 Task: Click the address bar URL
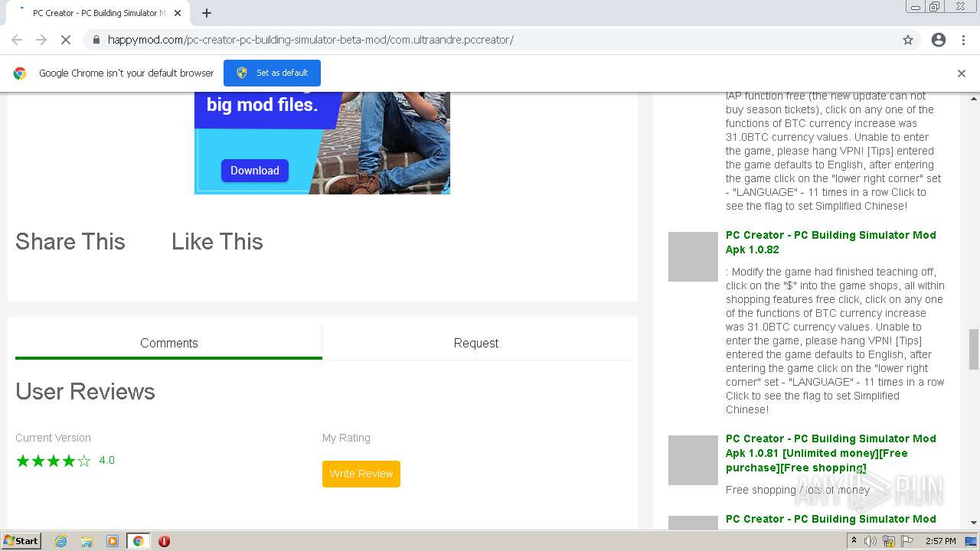click(x=310, y=40)
